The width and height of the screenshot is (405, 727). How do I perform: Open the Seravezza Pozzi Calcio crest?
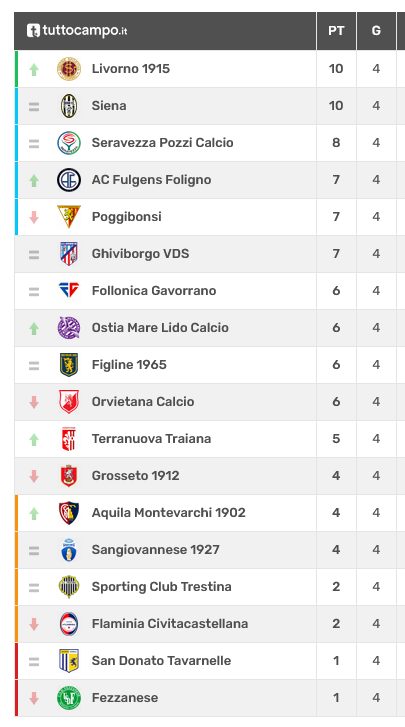(x=69, y=143)
